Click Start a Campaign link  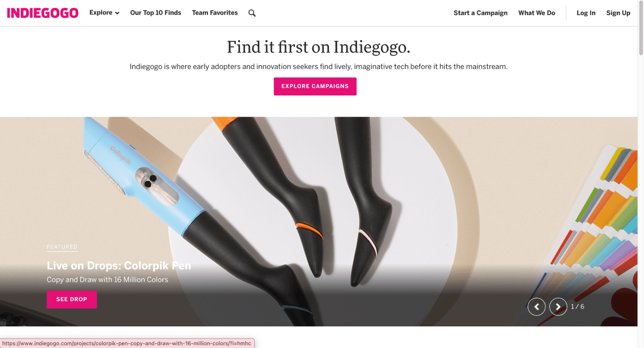(x=480, y=13)
